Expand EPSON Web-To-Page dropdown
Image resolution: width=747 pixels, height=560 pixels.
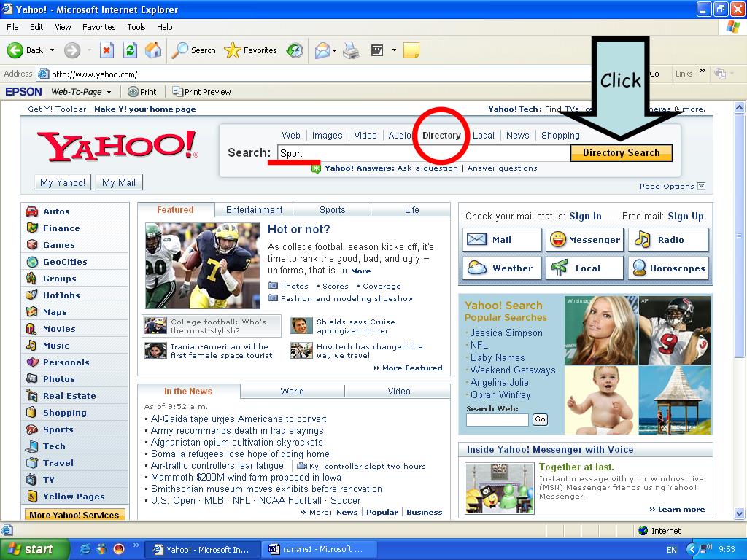click(109, 92)
